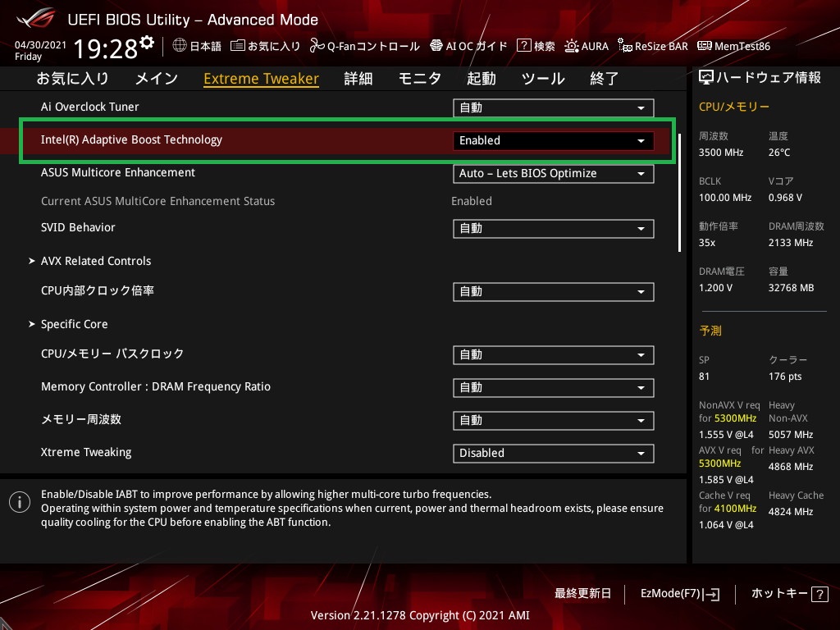Click the Ai Overclock Tuner label
This screenshot has height=630, width=840.
(x=90, y=107)
